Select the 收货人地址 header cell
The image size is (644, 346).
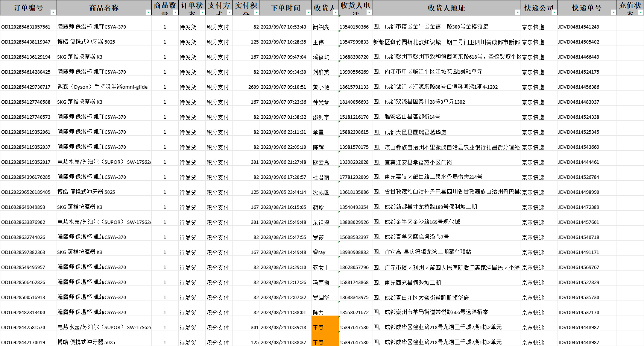[x=446, y=8]
